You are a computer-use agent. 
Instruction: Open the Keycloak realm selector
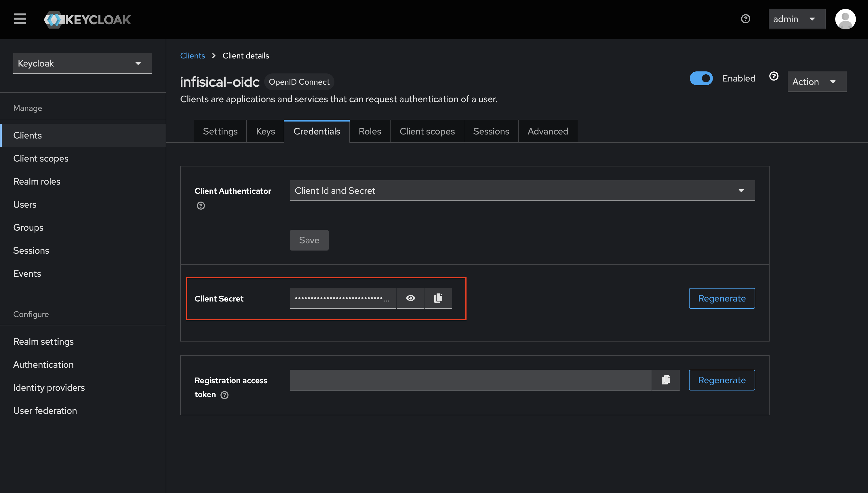83,63
